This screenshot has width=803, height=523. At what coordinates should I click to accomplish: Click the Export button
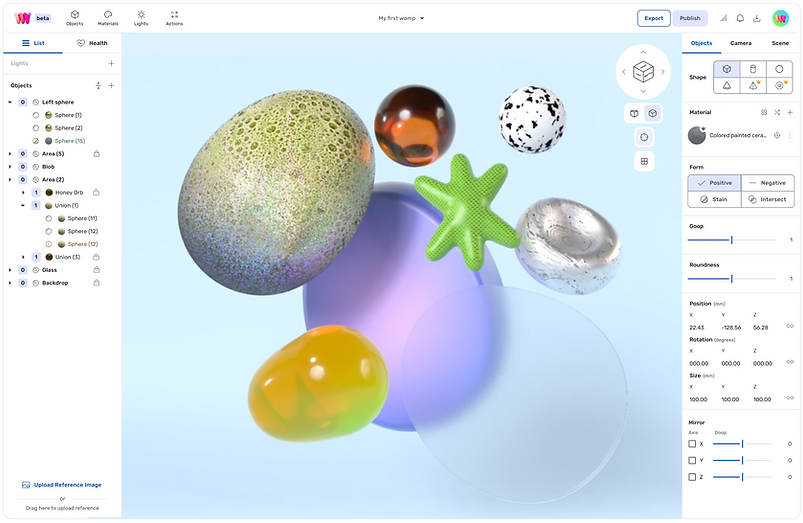coord(653,18)
